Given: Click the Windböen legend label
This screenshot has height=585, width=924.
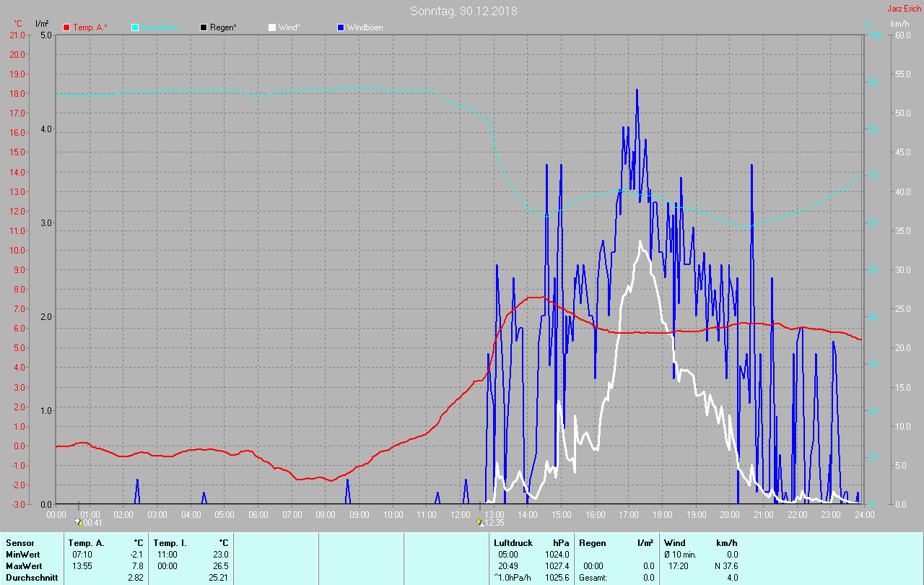Looking at the screenshot, I should (365, 27).
